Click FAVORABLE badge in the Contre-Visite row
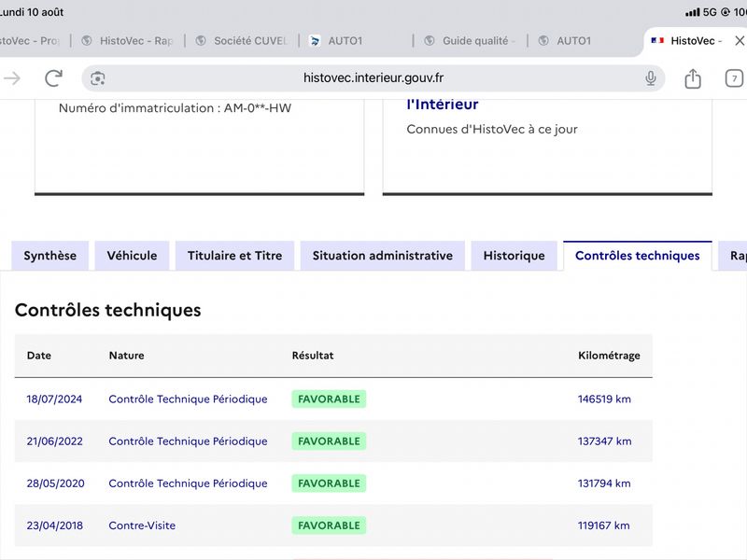The width and height of the screenshot is (747, 560). coord(329,525)
